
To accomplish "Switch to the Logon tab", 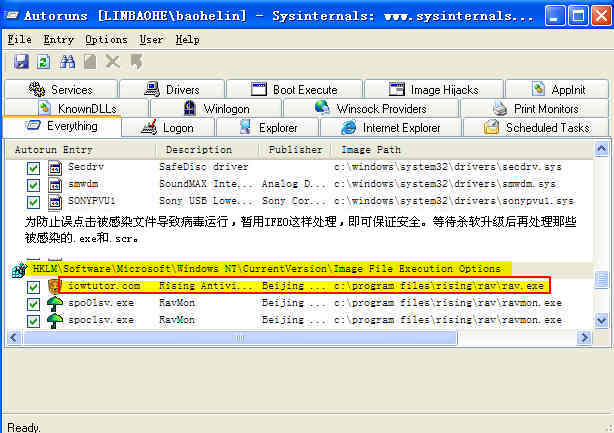I will pyautogui.click(x=168, y=128).
